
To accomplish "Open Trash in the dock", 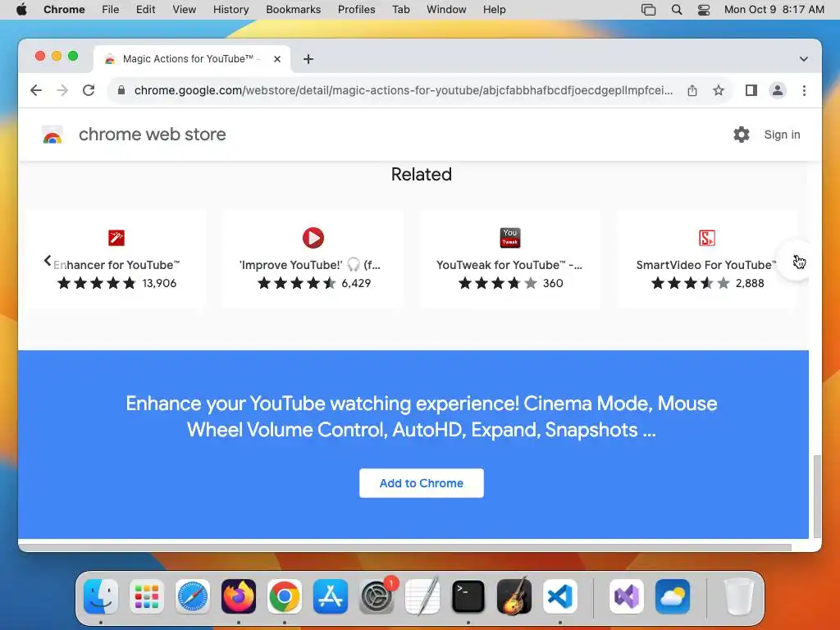I will 739,596.
